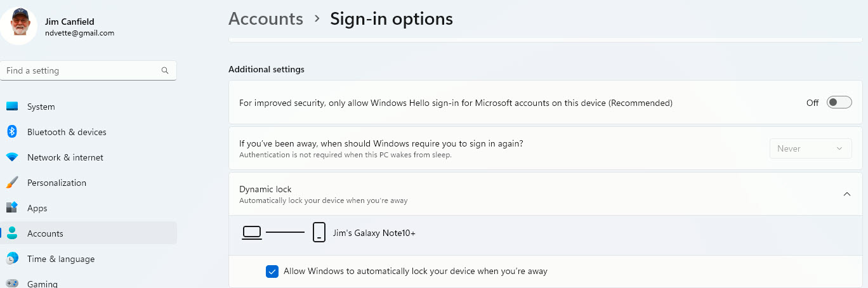Open Bluetooth & devices settings page

pyautogui.click(x=67, y=132)
